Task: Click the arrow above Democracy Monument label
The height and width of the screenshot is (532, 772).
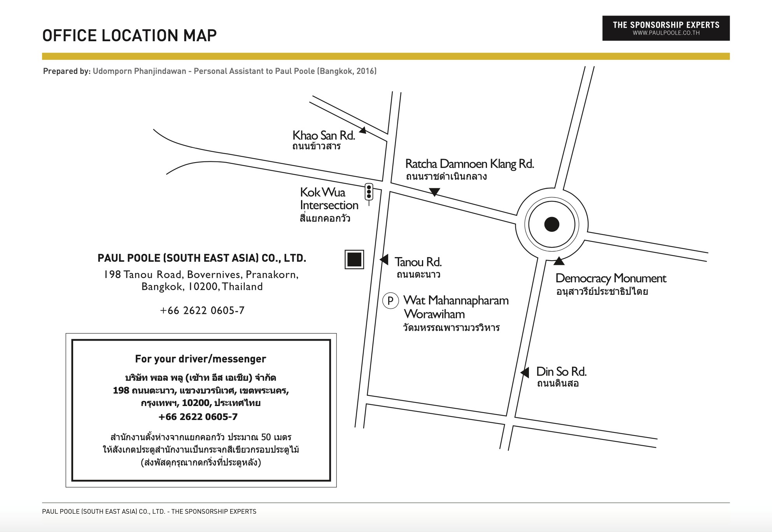Action: pyautogui.click(x=559, y=261)
